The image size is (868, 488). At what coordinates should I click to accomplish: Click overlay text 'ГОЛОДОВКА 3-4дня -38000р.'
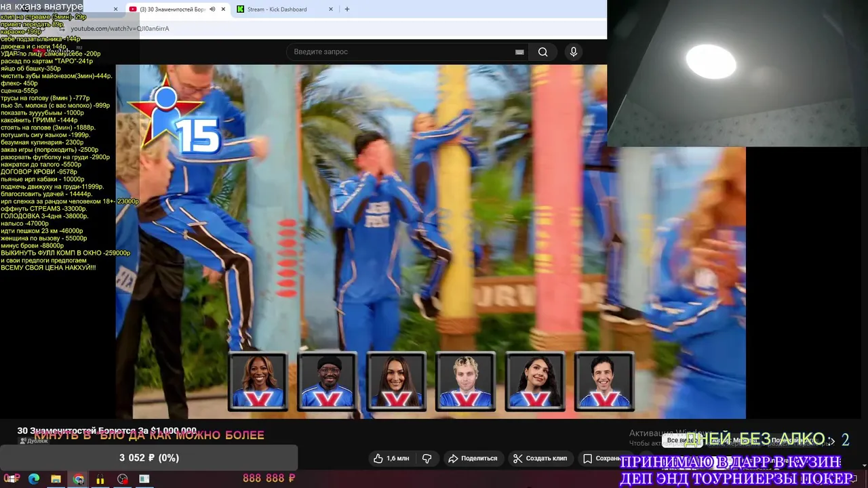[x=45, y=216]
